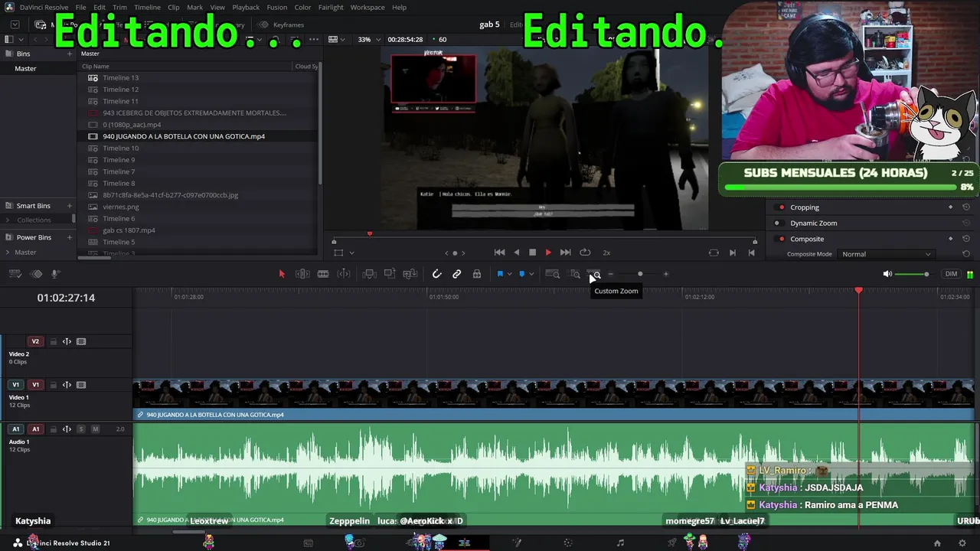
Task: Expand the Master power bin
Action: (8, 253)
